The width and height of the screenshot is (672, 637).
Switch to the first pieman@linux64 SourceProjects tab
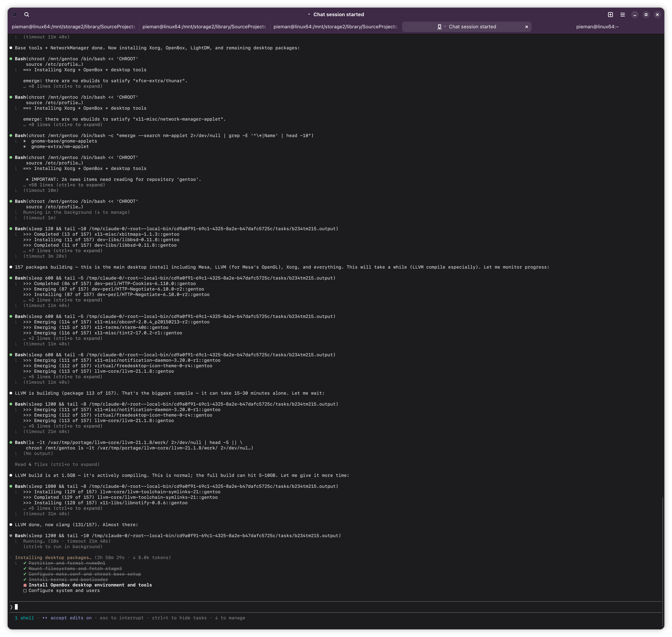(x=73, y=27)
